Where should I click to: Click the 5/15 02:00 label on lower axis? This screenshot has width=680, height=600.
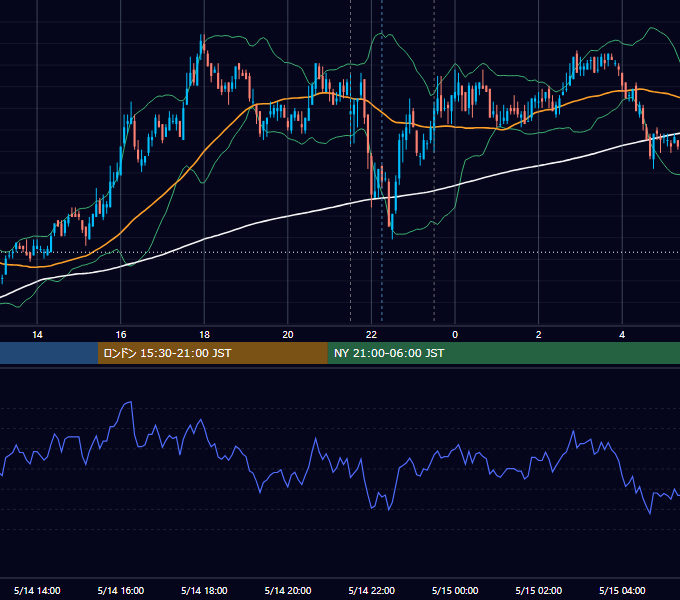(x=539, y=590)
